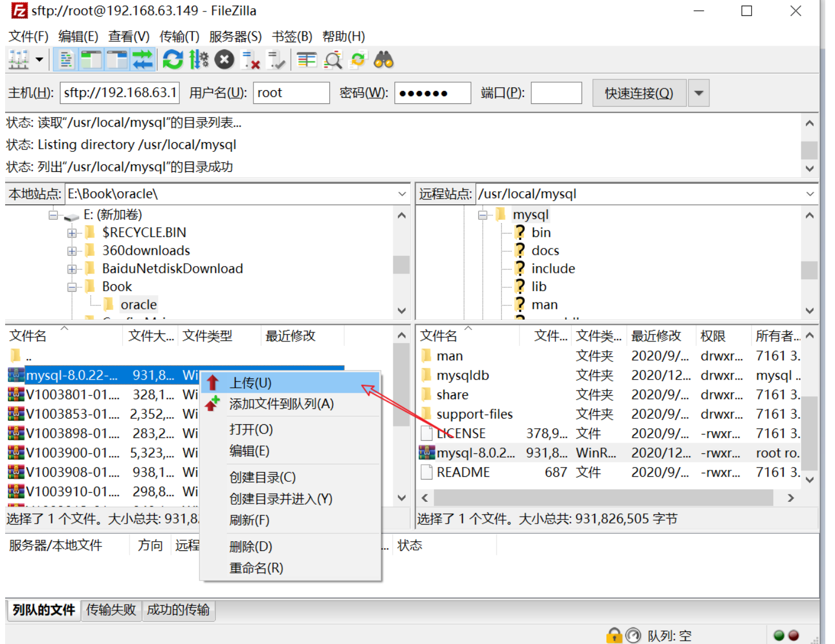Sort remote list by 最近修改 column

coord(661,336)
